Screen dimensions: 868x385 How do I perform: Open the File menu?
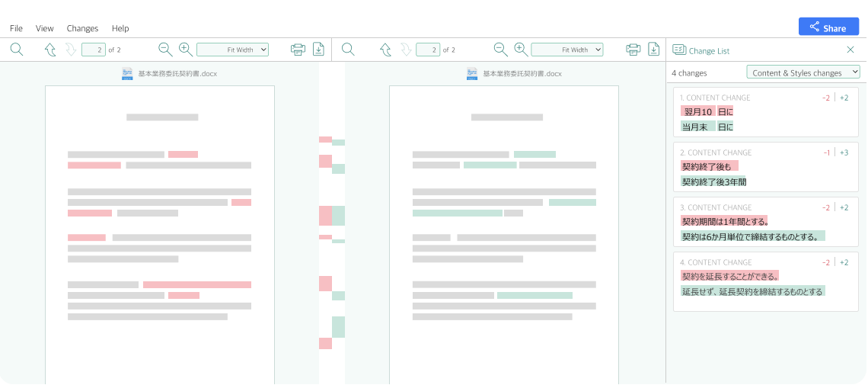(16, 28)
